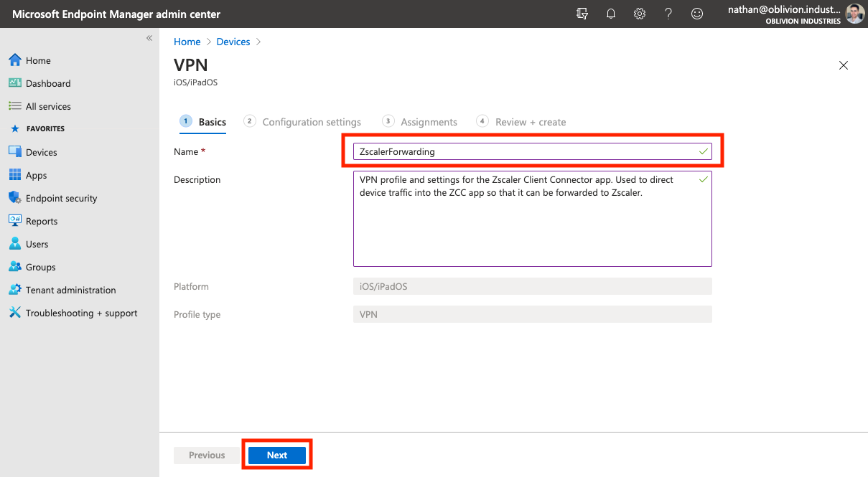Select Tenant administration in the sidebar
This screenshot has height=477, width=868.
(70, 290)
